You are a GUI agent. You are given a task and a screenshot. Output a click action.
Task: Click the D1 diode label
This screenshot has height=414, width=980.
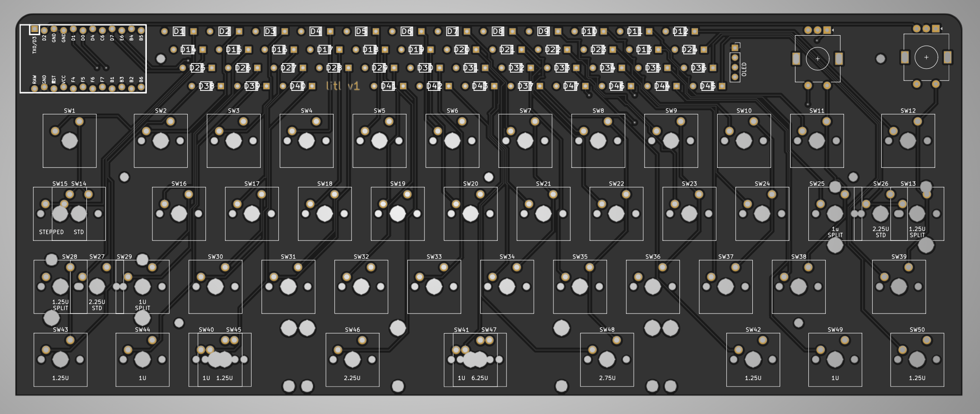coord(179,31)
